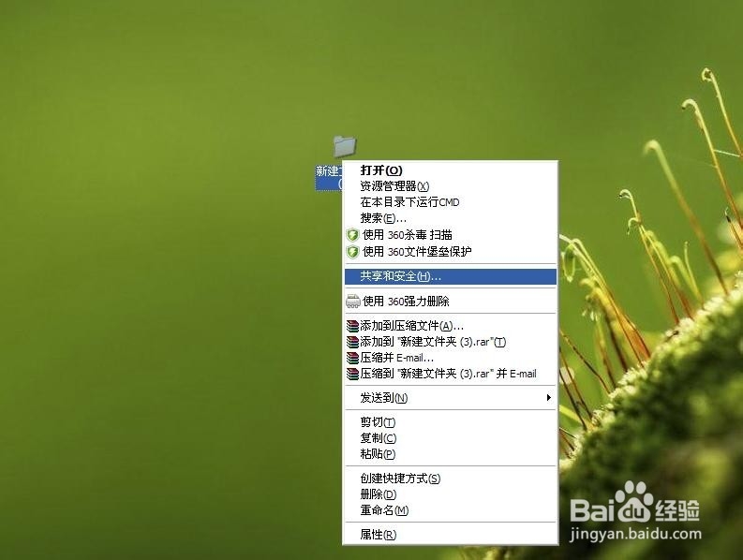Select 压缩到 "新建文件夹 (3).rar" 并 E-mail
743x560 pixels.
tap(450, 374)
